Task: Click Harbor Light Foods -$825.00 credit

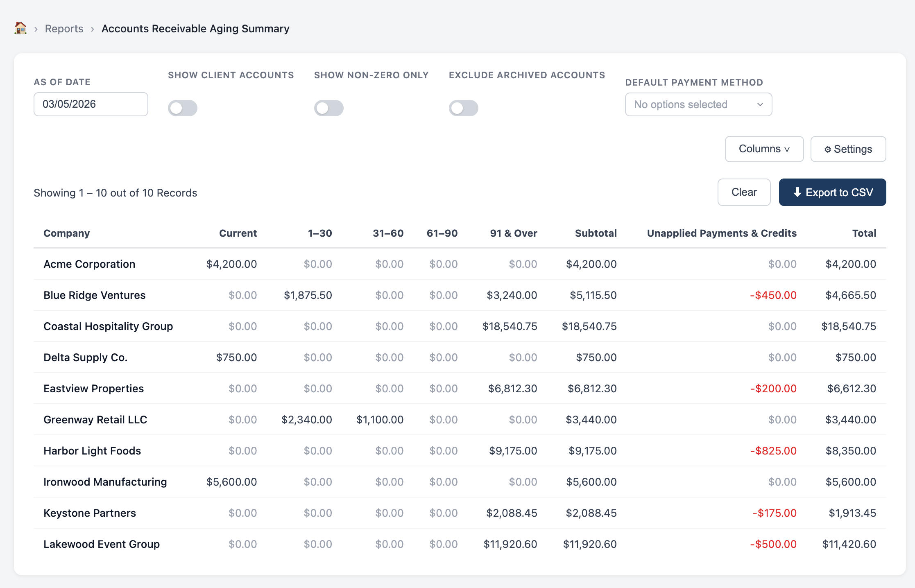Action: coord(773,451)
